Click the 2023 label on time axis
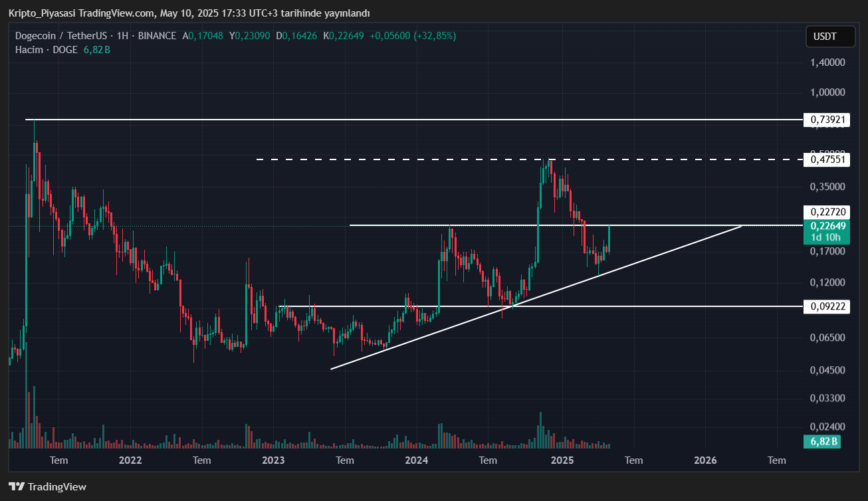The image size is (868, 501). pyautogui.click(x=273, y=460)
